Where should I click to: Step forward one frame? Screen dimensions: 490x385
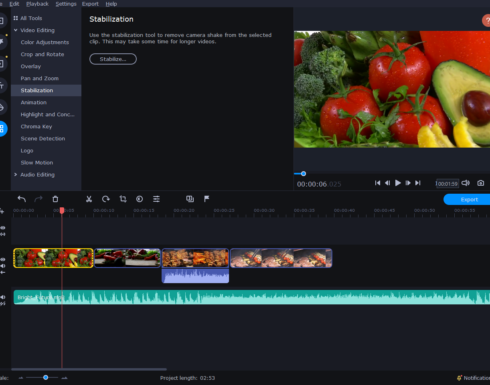(408, 183)
